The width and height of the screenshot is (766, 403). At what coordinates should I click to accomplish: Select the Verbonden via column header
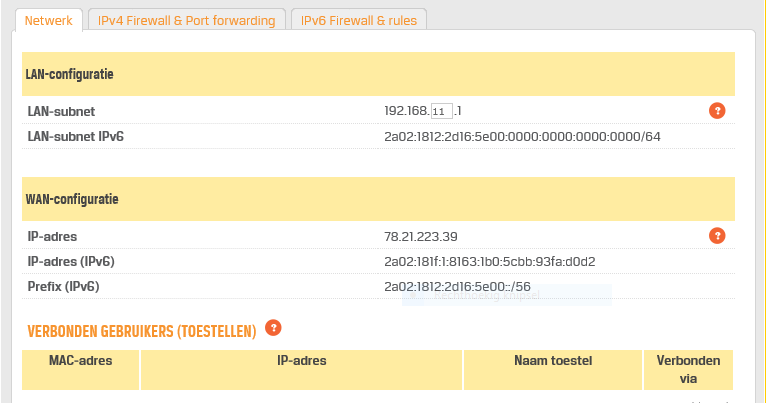(688, 370)
